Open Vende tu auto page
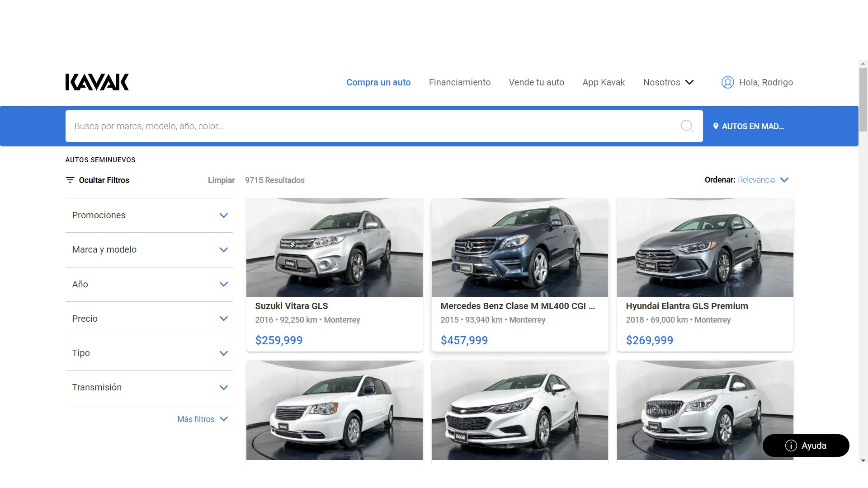 coord(537,82)
